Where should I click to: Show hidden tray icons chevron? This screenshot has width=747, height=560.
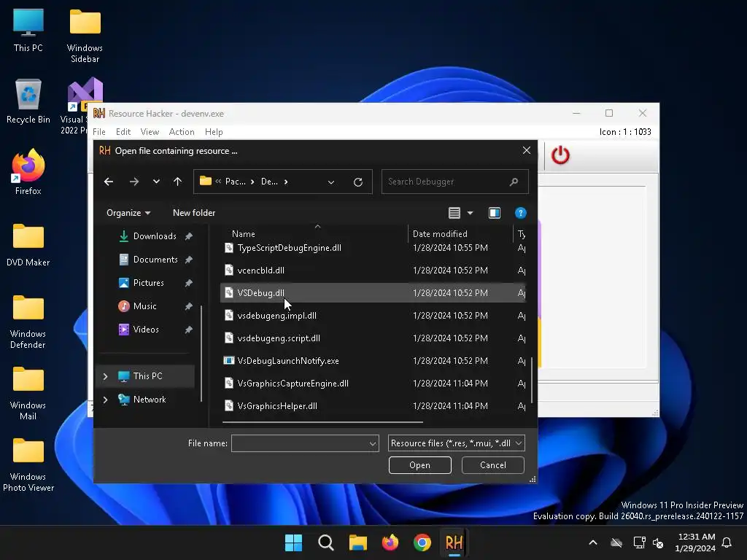point(593,542)
